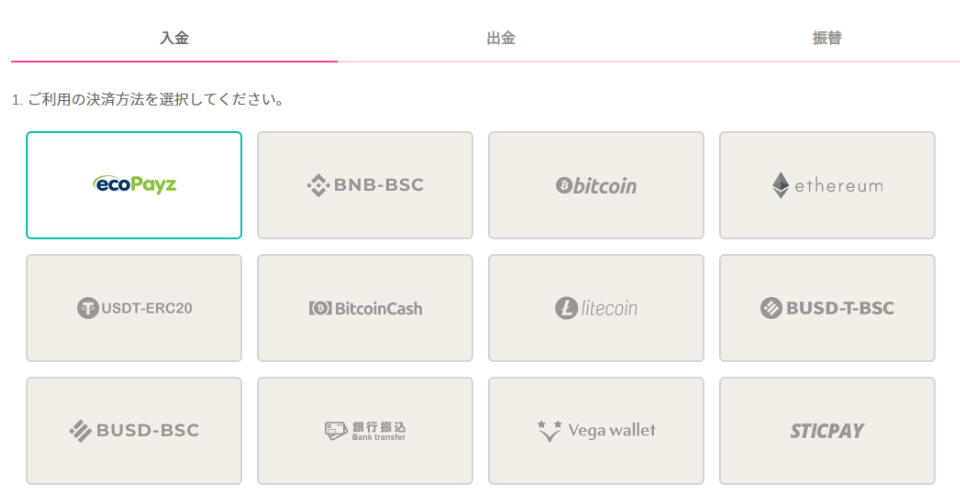Pick the BUSD-T-BSC payment tile
This screenshot has height=500, width=960.
[827, 308]
